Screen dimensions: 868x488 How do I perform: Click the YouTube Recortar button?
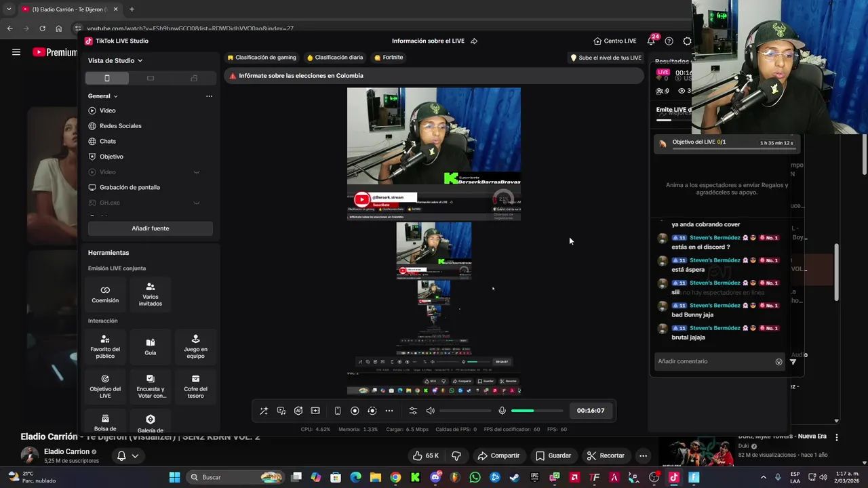(x=605, y=455)
